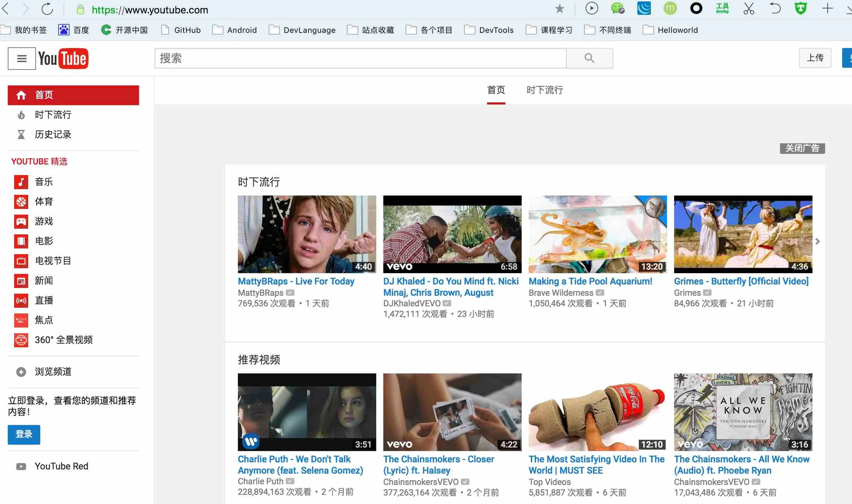Switch to the 时下流行 top tab

pyautogui.click(x=545, y=90)
